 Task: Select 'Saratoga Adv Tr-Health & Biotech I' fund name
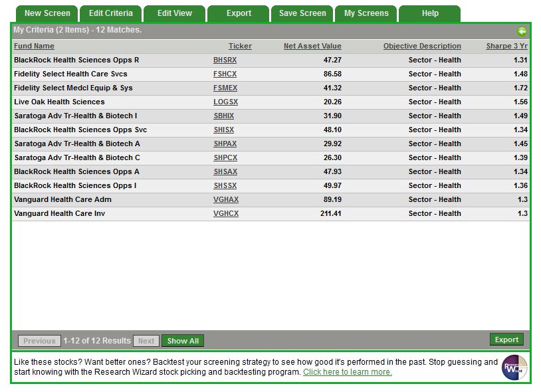point(76,116)
